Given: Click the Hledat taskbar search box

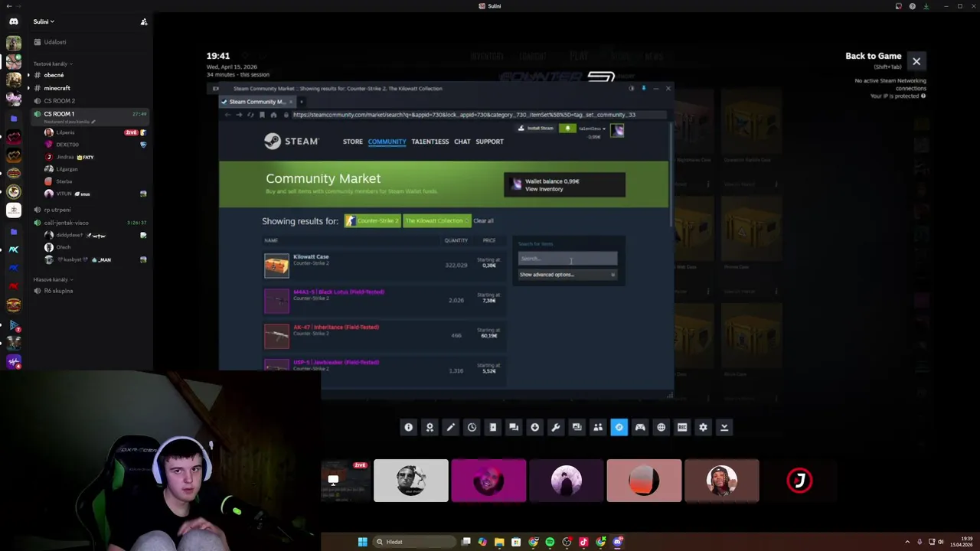Looking at the screenshot, I should [413, 542].
